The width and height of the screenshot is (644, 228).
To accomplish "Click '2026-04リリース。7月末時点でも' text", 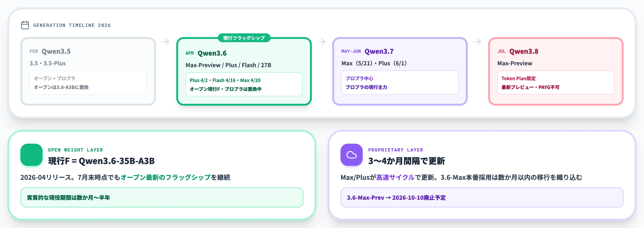I will click(x=70, y=177).
